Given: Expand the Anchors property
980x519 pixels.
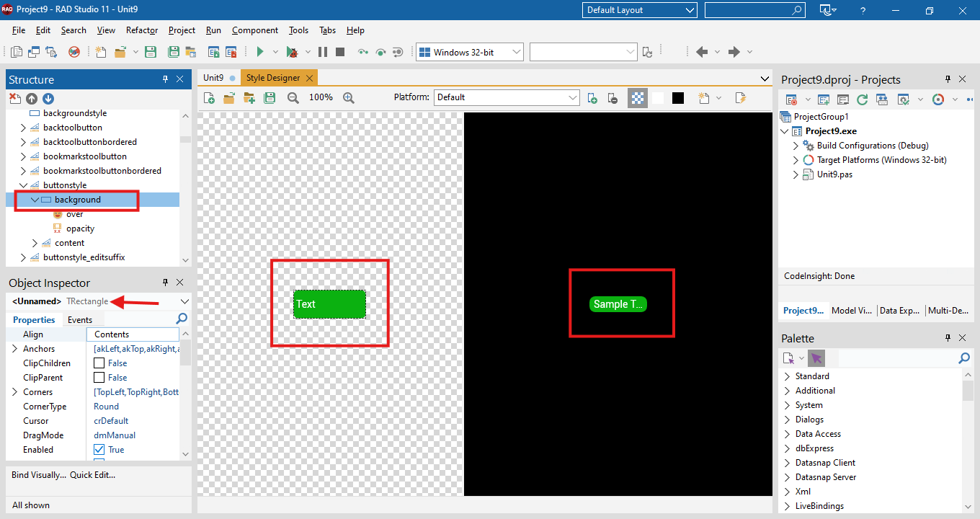Looking at the screenshot, I should [x=14, y=349].
